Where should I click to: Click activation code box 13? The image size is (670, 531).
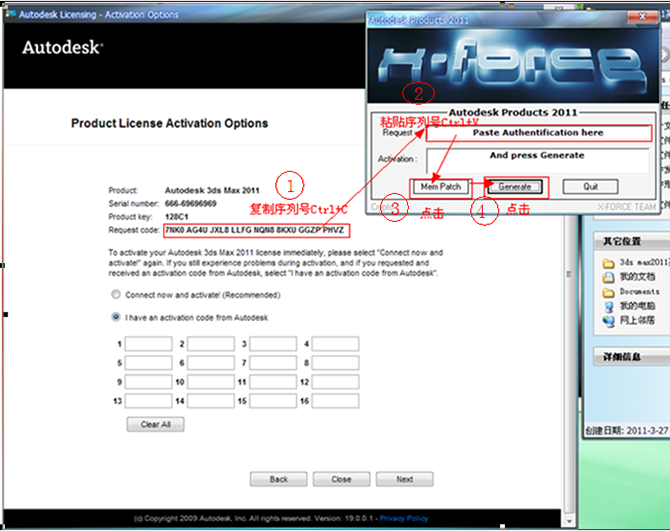(x=148, y=401)
